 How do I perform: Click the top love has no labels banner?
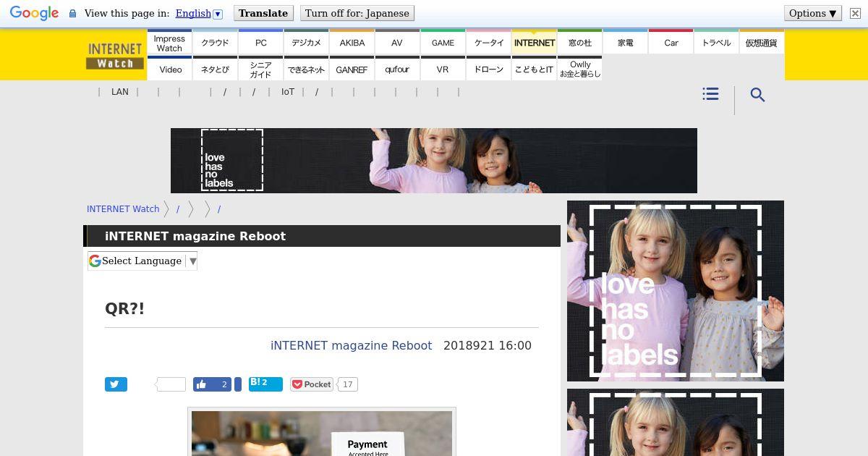pyautogui.click(x=434, y=161)
